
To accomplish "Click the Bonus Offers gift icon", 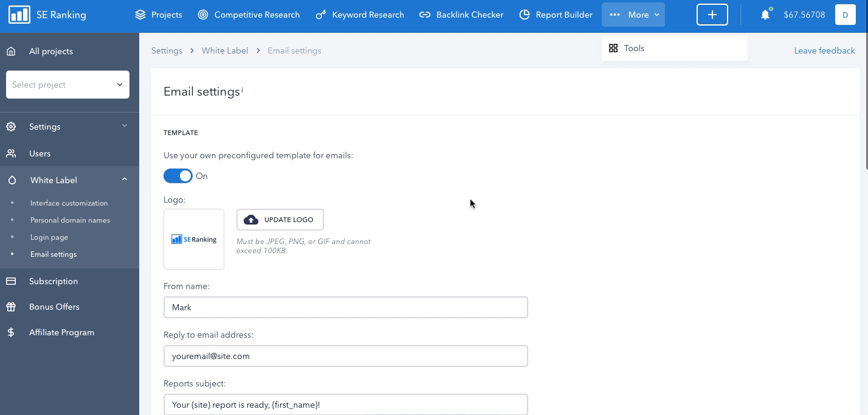I will [x=11, y=307].
